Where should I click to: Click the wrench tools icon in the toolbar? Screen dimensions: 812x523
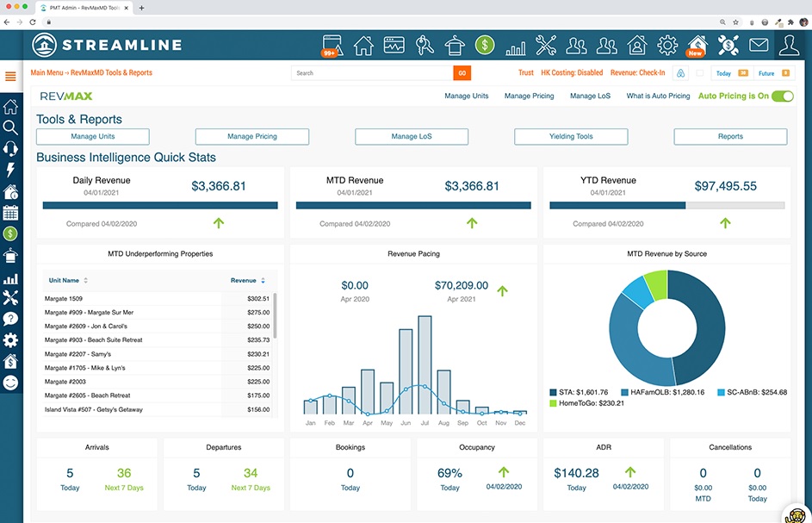[x=547, y=45]
